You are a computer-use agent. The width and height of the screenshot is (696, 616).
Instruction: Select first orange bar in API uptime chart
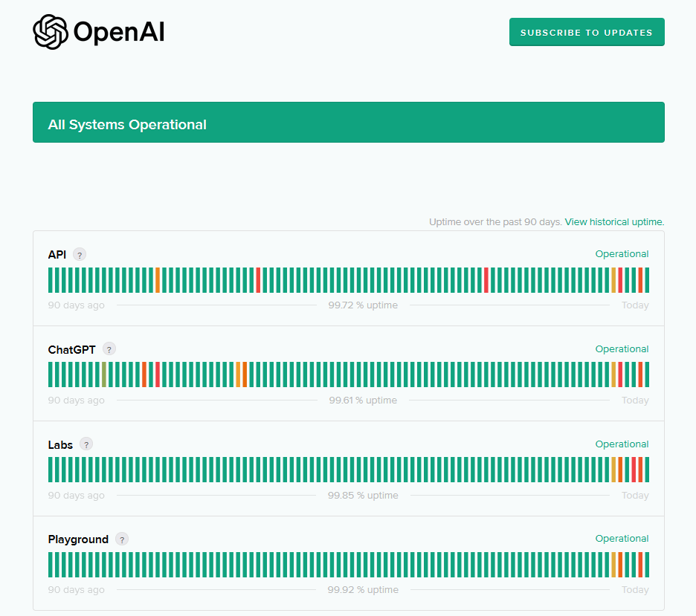click(158, 280)
